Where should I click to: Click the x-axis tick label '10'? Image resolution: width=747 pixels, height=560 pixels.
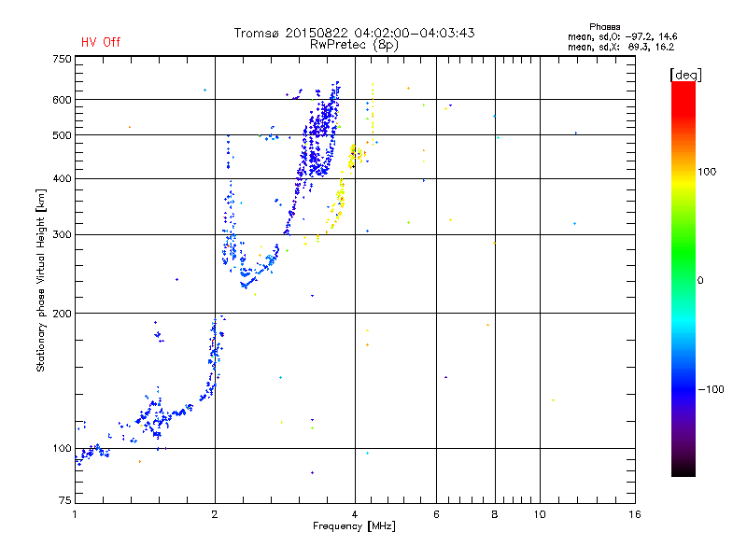point(540,514)
